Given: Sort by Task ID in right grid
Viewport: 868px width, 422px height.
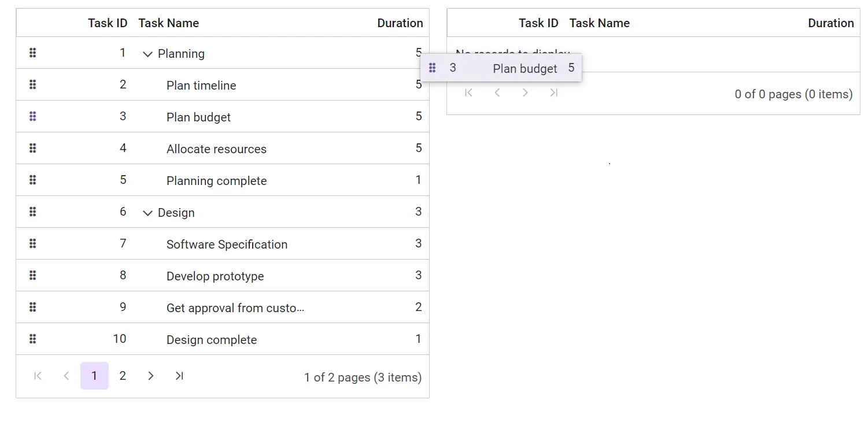Looking at the screenshot, I should 538,23.
